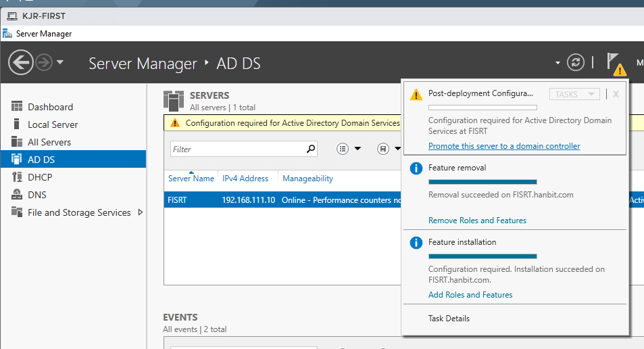Select the FISRT server row
This screenshot has height=349, width=644.
click(282, 200)
